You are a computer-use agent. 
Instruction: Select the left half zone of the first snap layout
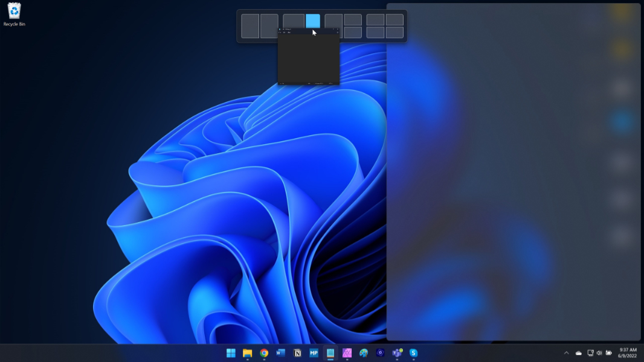click(x=250, y=26)
